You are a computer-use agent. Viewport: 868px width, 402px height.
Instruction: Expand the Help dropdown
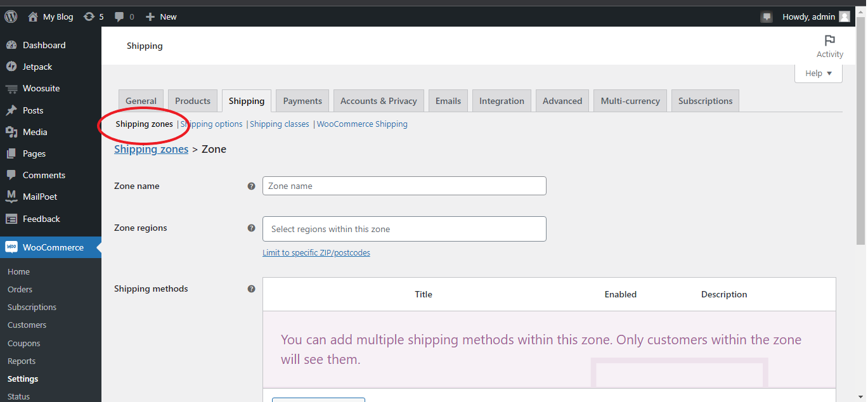(818, 74)
